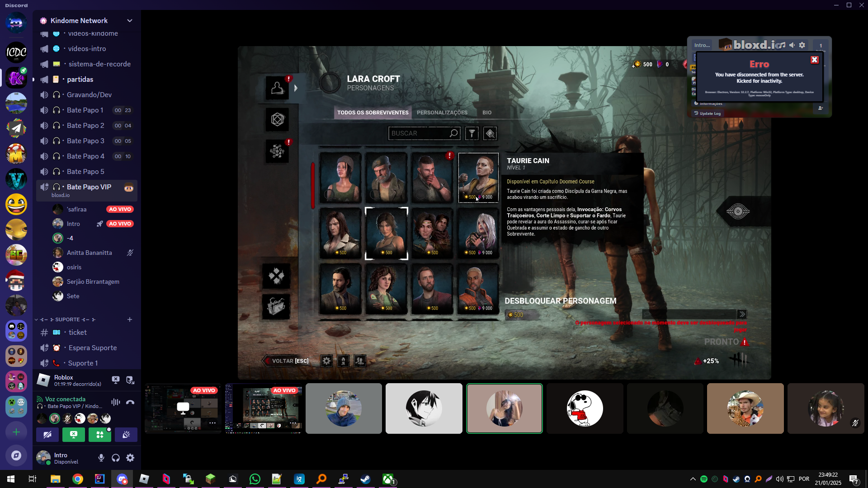Open Discover servers compass icon

coord(16,455)
